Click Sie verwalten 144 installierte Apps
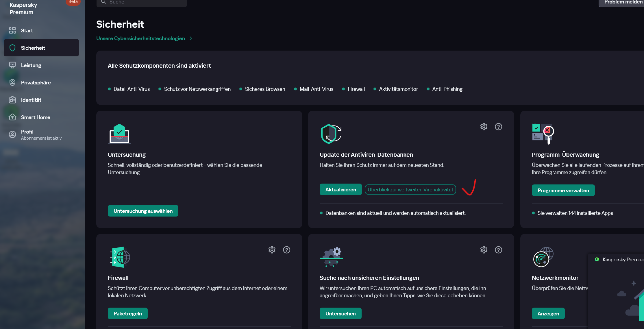 tap(575, 213)
